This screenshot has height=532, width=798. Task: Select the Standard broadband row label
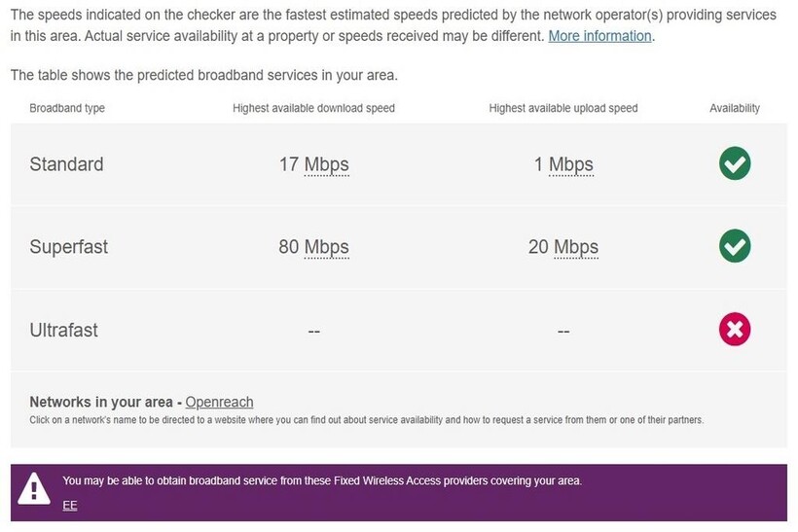(66, 164)
